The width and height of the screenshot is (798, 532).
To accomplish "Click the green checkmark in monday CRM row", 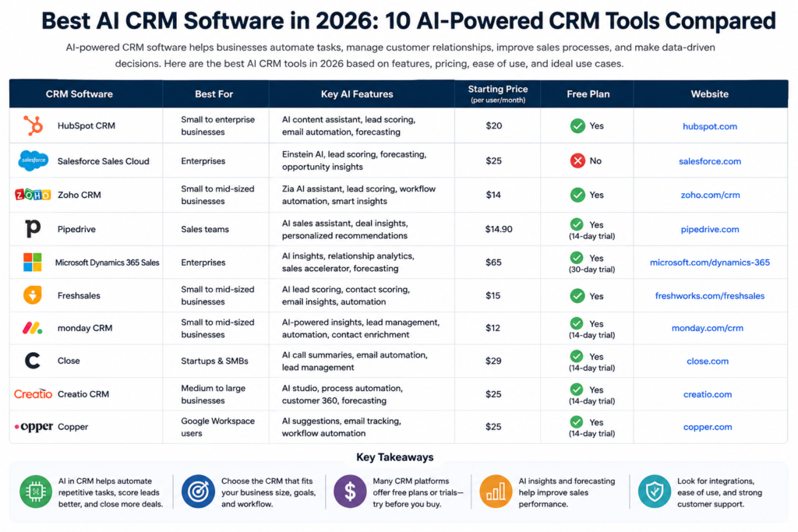I will [577, 323].
